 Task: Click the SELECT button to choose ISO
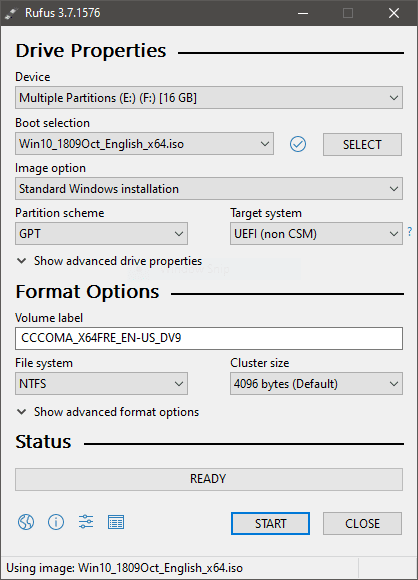pyautogui.click(x=362, y=144)
